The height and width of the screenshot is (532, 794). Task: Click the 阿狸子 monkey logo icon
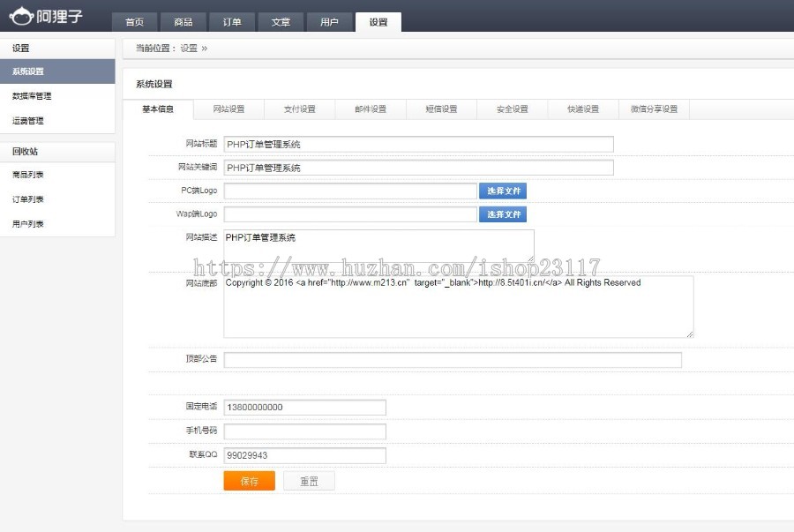[x=21, y=16]
